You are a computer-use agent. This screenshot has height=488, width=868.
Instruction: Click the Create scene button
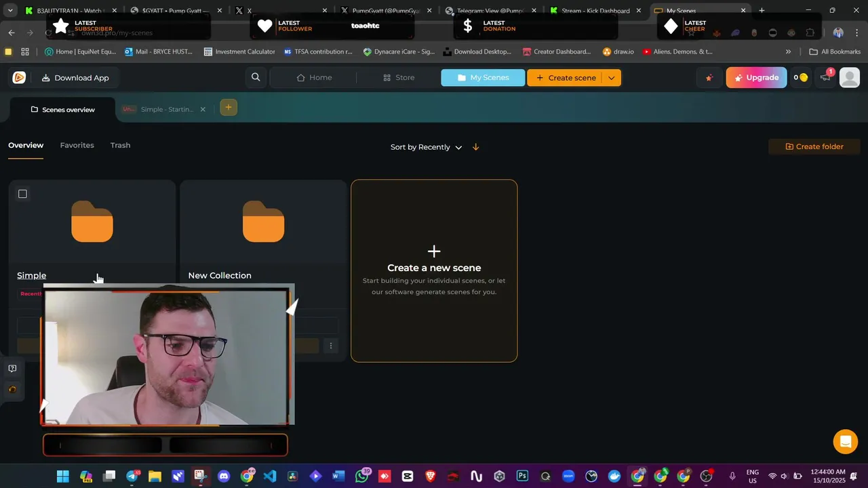click(566, 78)
